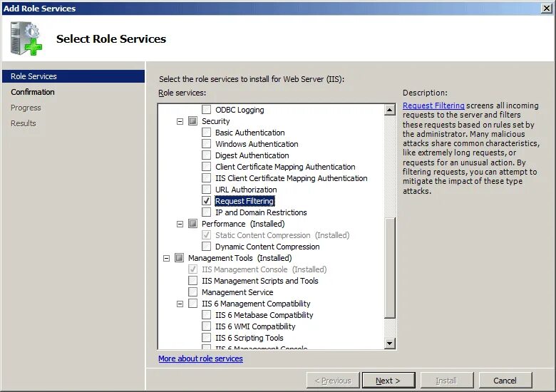Image resolution: width=556 pixels, height=392 pixels.
Task: Select the Request Filtering tree item label
Action: pyautogui.click(x=244, y=201)
